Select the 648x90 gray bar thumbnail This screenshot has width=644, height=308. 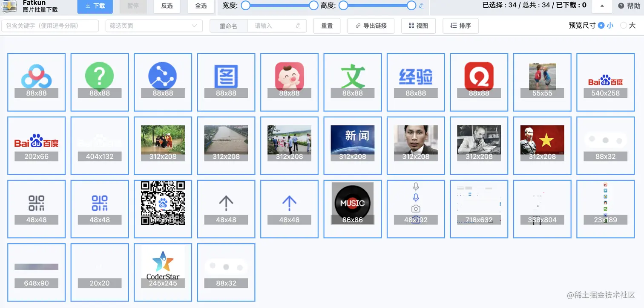(x=37, y=273)
